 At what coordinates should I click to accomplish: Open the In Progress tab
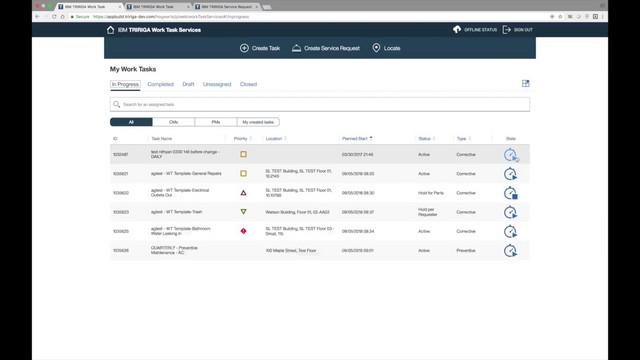pyautogui.click(x=125, y=84)
